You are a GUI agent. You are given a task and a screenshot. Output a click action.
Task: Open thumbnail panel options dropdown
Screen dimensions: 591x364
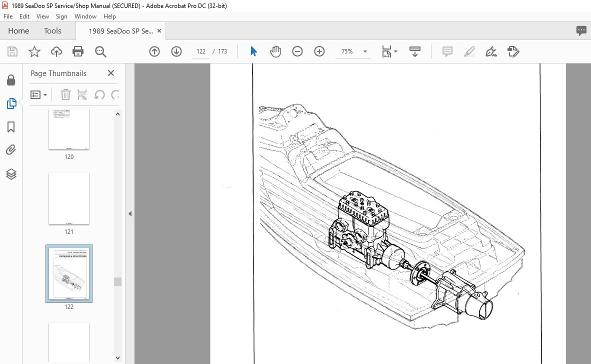(38, 94)
